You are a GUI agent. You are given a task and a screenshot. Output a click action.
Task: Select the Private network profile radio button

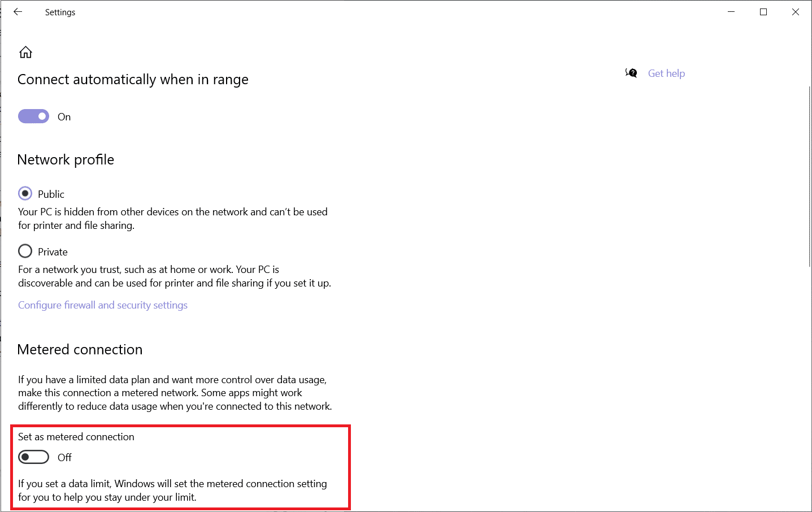[25, 251]
